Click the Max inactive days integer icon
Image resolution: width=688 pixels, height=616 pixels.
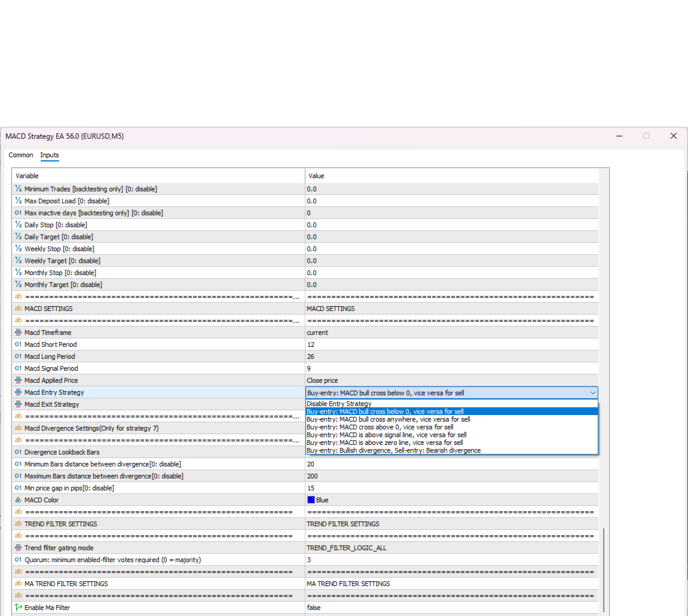[18, 212]
